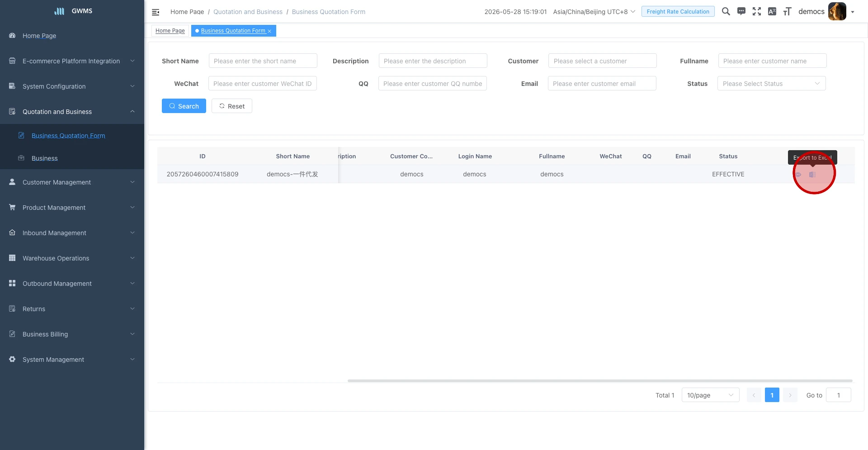The height and width of the screenshot is (450, 868).
Task: Click the table horizontal scrollbar
Action: pyautogui.click(x=600, y=381)
